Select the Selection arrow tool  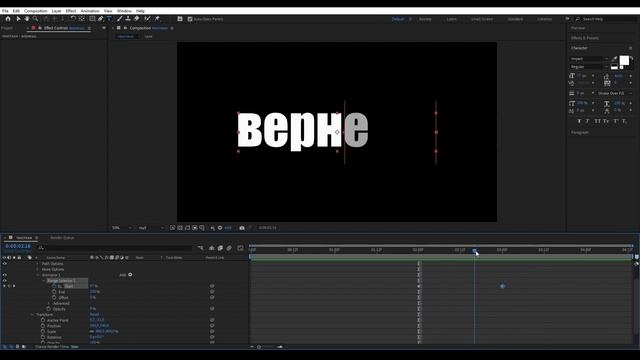click(18, 19)
